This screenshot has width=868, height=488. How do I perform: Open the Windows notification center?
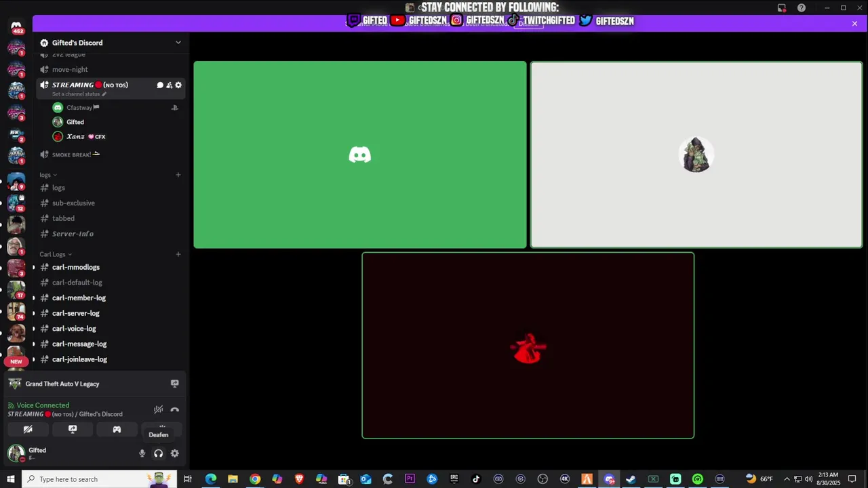(x=852, y=479)
